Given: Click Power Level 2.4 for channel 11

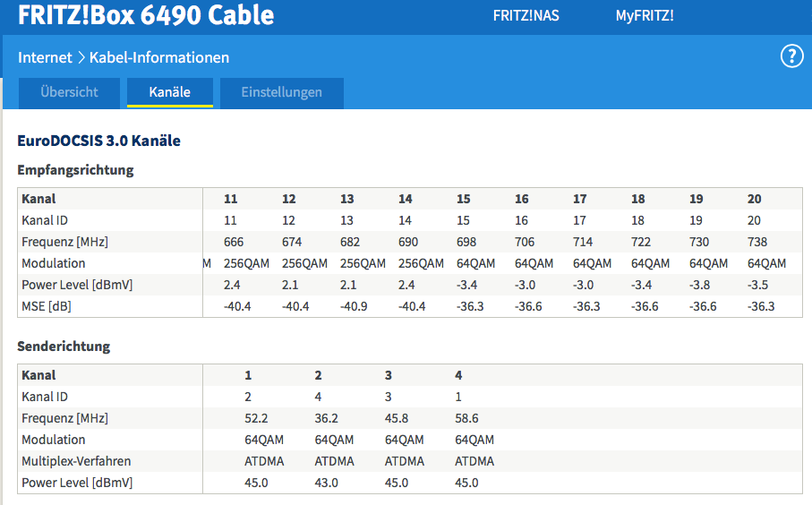Looking at the screenshot, I should (x=232, y=285).
